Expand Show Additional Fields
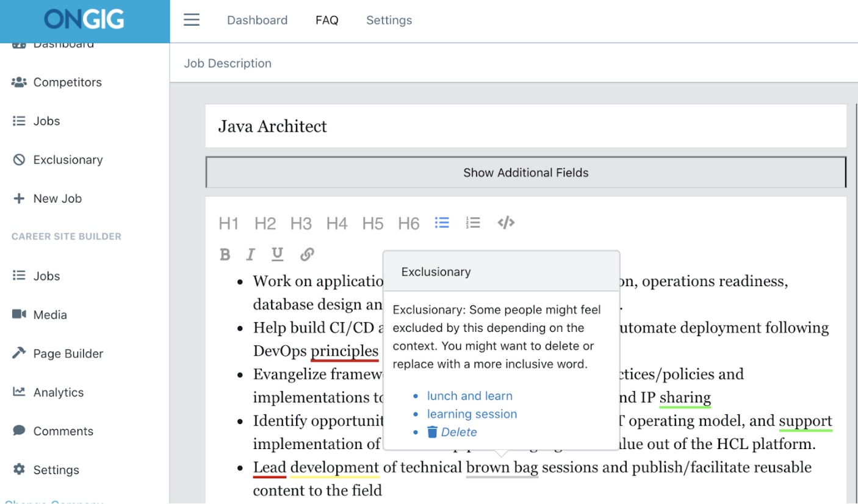The image size is (858, 504). [x=525, y=172]
